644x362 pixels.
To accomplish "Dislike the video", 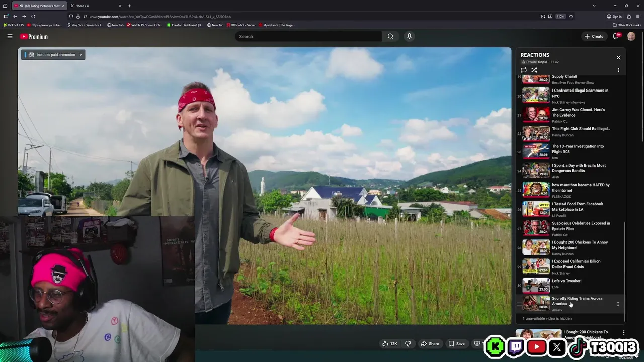I will 408,343.
